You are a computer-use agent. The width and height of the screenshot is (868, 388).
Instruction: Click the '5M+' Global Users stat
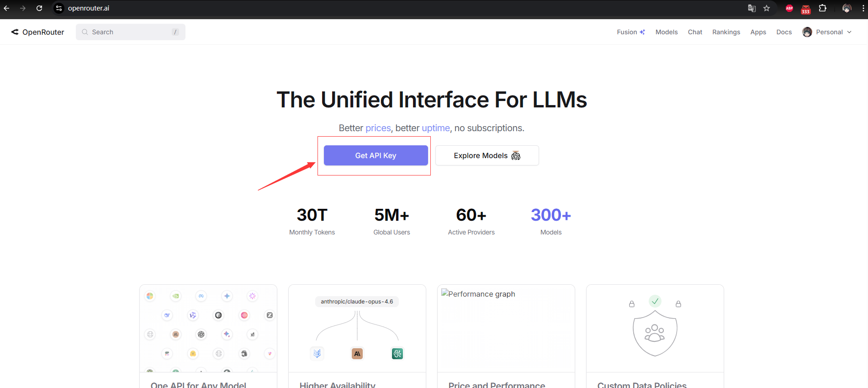[x=392, y=221]
